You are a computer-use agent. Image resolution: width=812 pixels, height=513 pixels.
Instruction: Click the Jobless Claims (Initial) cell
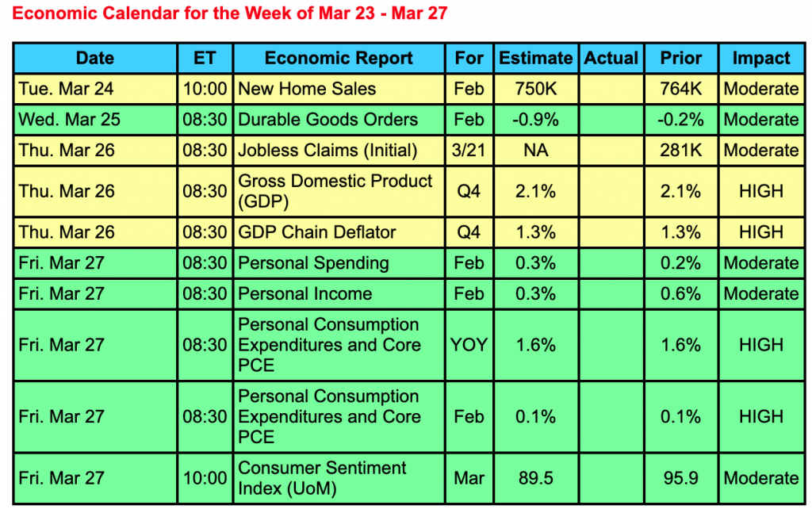coord(327,150)
